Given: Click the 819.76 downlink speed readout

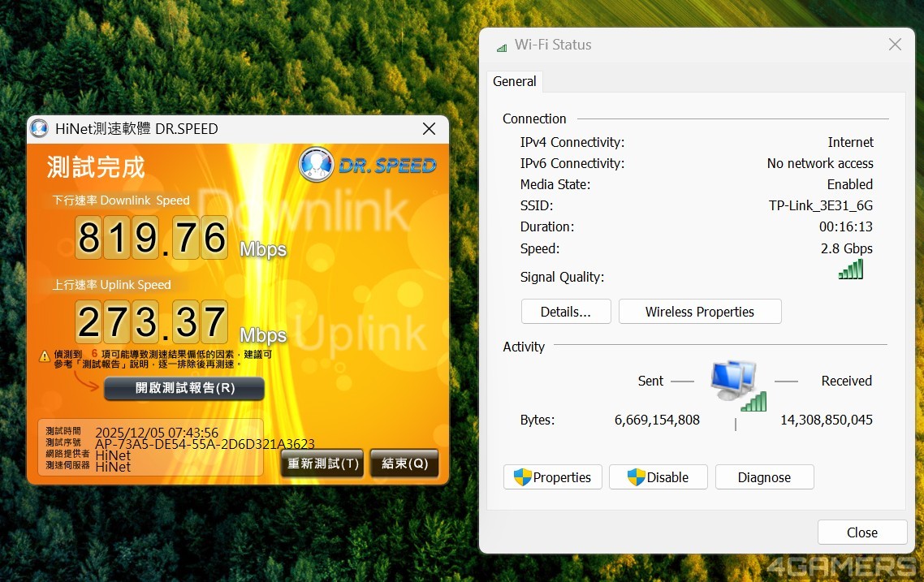Looking at the screenshot, I should click(x=152, y=238).
